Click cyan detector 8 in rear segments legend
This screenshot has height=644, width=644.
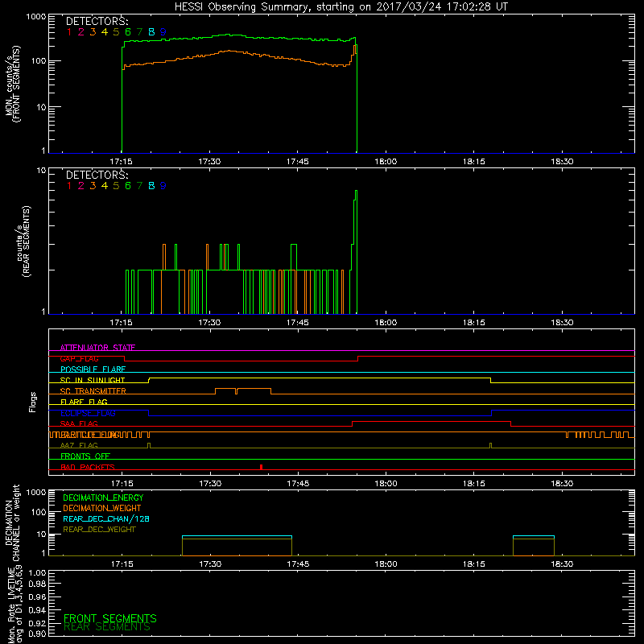(x=151, y=186)
